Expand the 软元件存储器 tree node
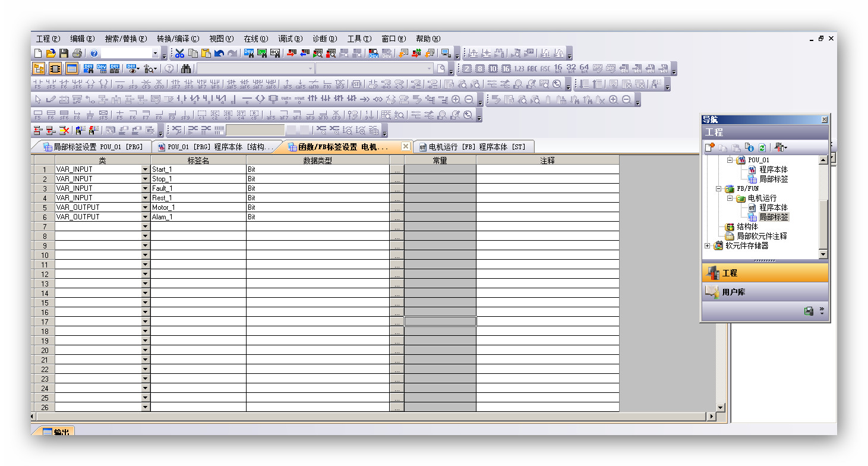 708,245
